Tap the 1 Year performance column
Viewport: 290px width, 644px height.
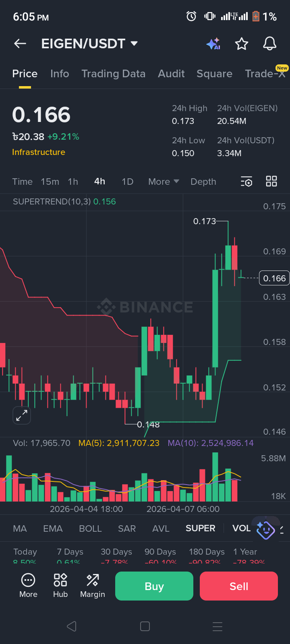click(x=249, y=556)
